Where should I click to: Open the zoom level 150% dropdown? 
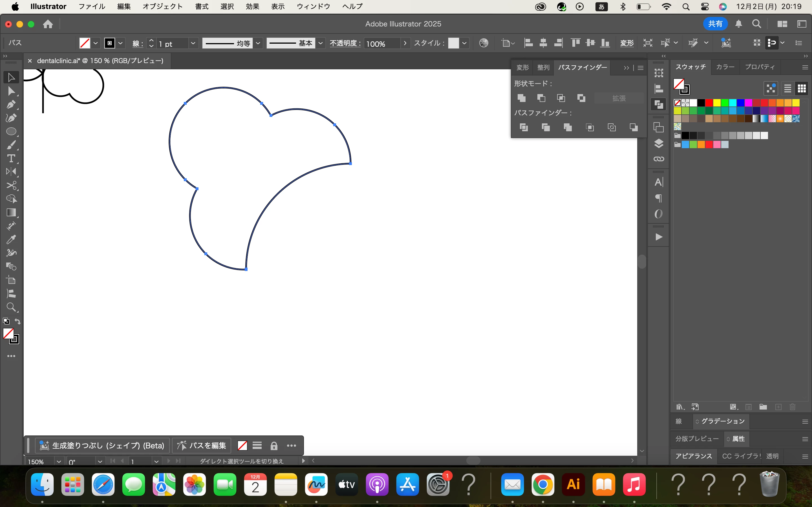pyautogui.click(x=59, y=461)
